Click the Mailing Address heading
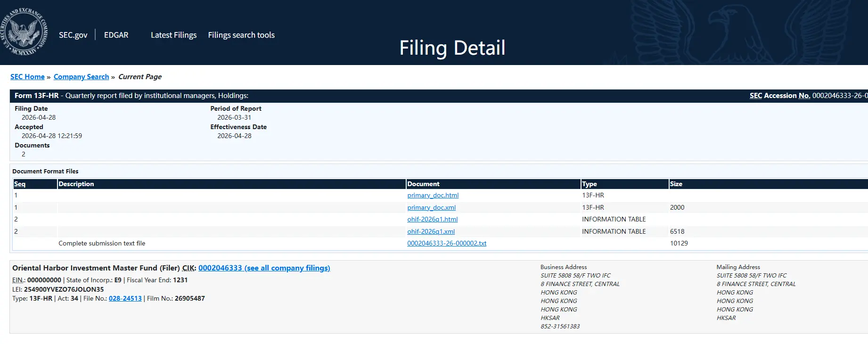The height and width of the screenshot is (344, 868). 738,267
